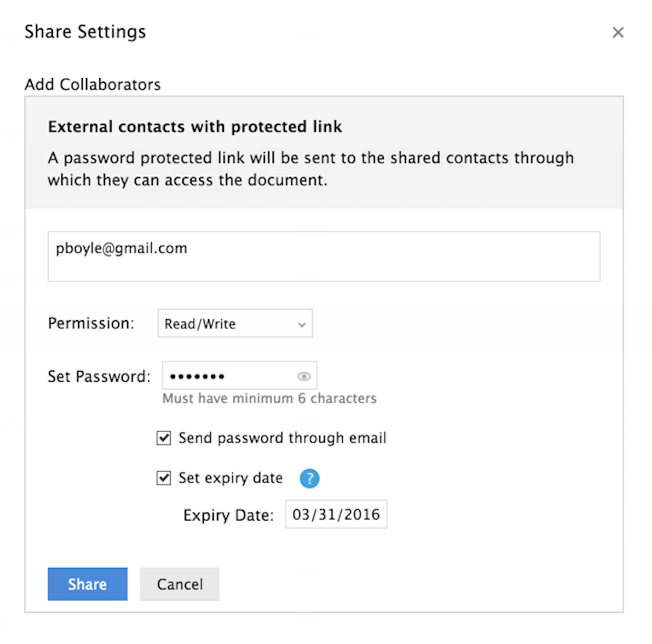
Task: Click the "Expiry Date:" field label
Action: coord(228,515)
